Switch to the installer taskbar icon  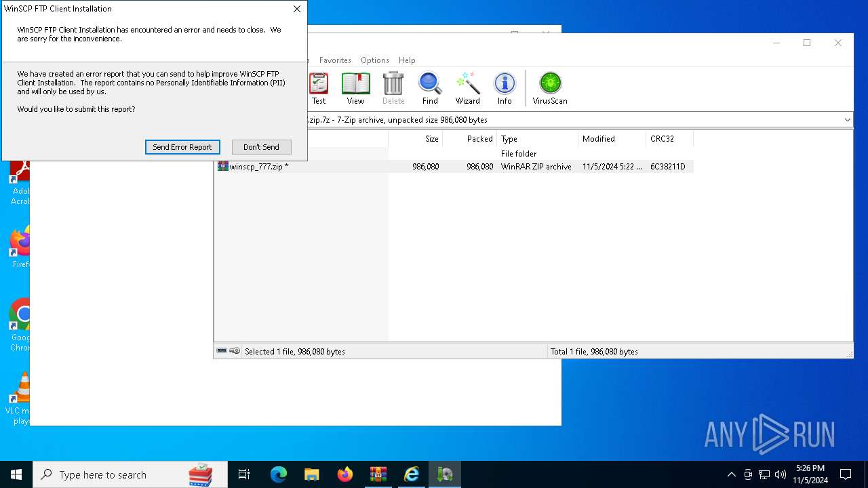point(445,474)
